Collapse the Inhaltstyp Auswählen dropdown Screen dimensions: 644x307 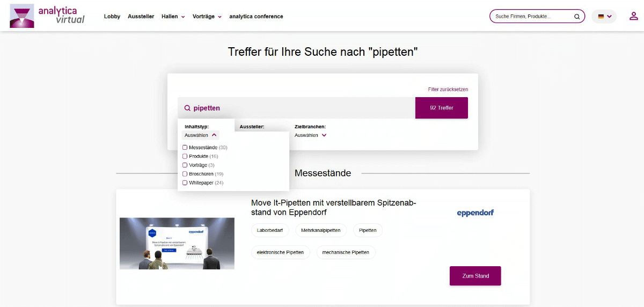click(x=201, y=135)
